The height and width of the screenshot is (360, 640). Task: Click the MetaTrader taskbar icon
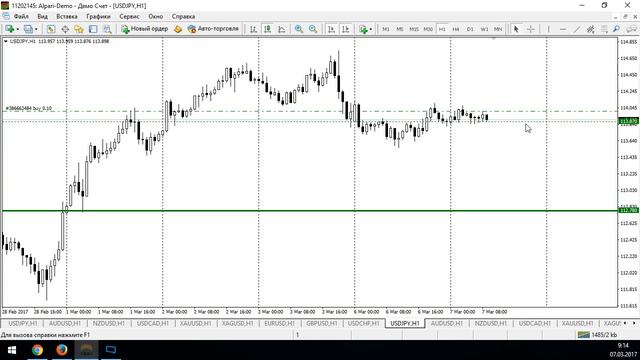tap(86, 350)
